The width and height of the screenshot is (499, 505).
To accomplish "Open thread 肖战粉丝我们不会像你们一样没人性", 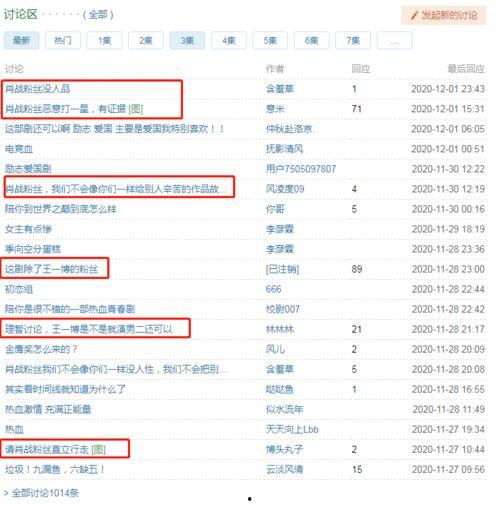I will (116, 369).
